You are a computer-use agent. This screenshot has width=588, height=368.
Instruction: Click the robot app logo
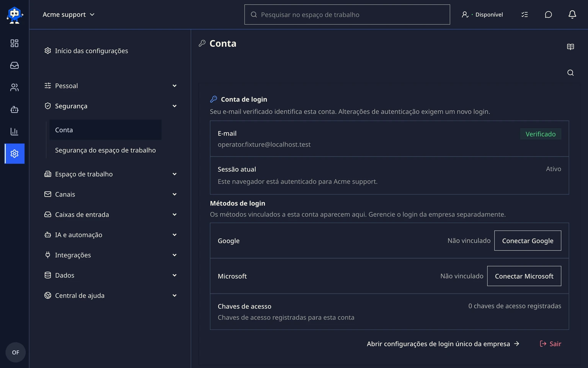click(x=15, y=15)
